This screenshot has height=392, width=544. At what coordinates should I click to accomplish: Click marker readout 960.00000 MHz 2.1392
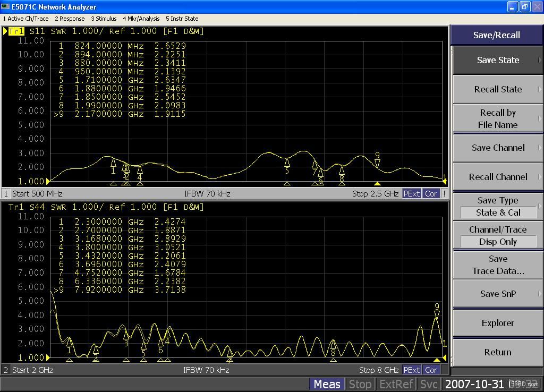122,72
